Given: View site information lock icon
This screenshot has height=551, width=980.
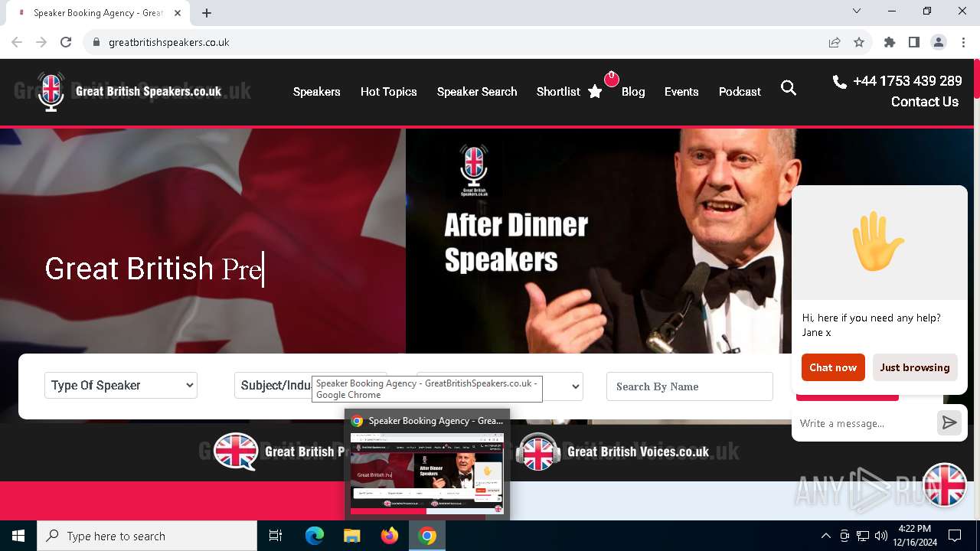Looking at the screenshot, I should [x=96, y=42].
